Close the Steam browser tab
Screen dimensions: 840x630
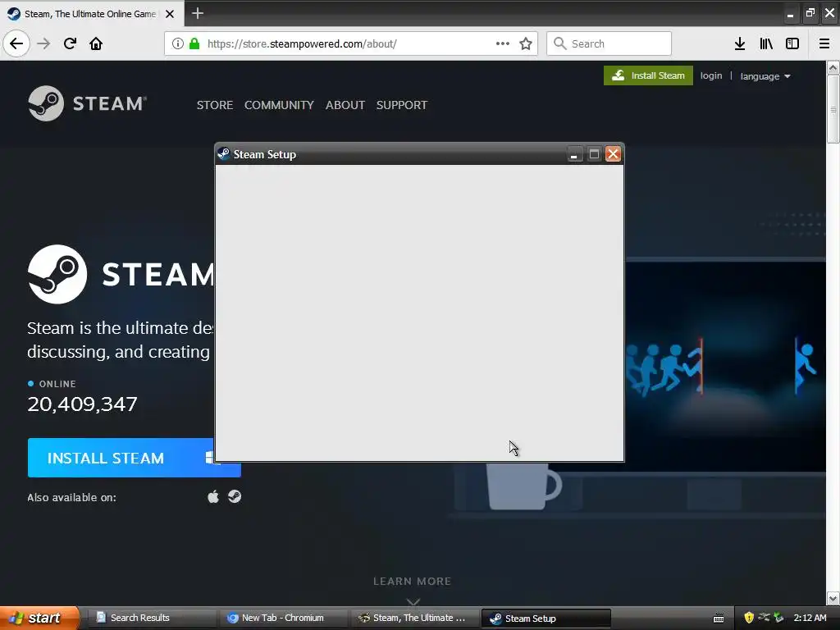(x=170, y=14)
